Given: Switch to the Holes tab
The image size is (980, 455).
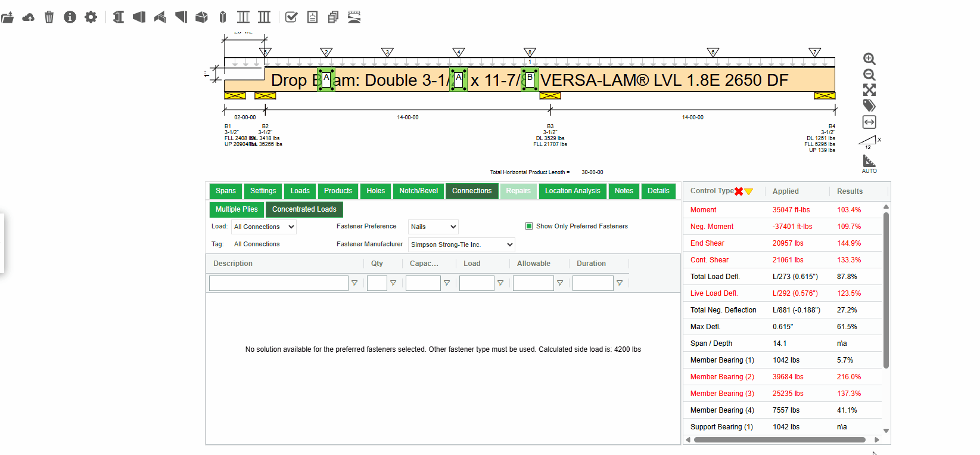Looking at the screenshot, I should pos(375,191).
